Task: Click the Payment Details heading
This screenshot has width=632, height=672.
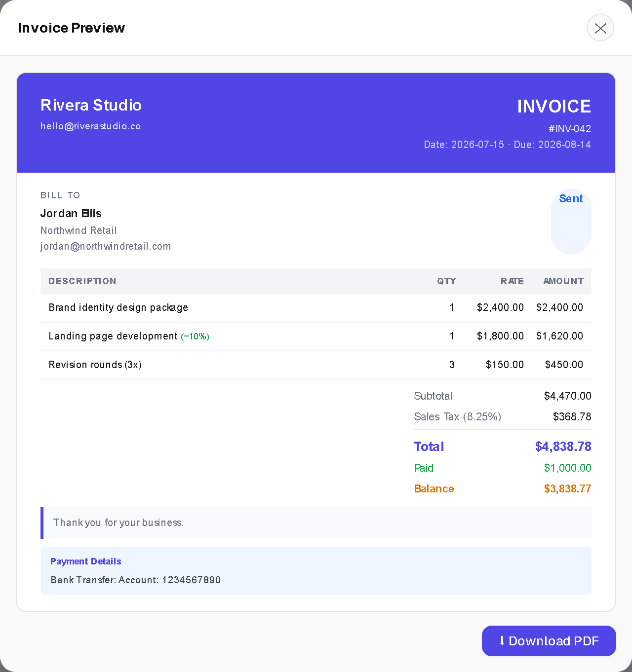Action: click(85, 561)
